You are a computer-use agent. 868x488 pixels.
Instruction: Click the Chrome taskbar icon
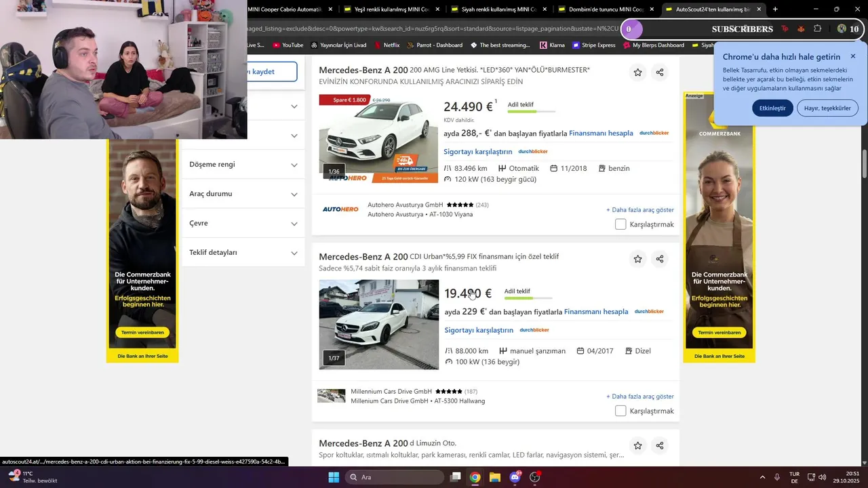point(475,477)
